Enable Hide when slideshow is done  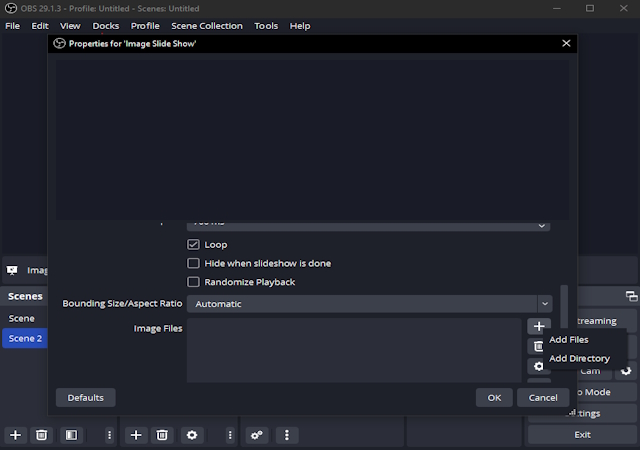[194, 264]
